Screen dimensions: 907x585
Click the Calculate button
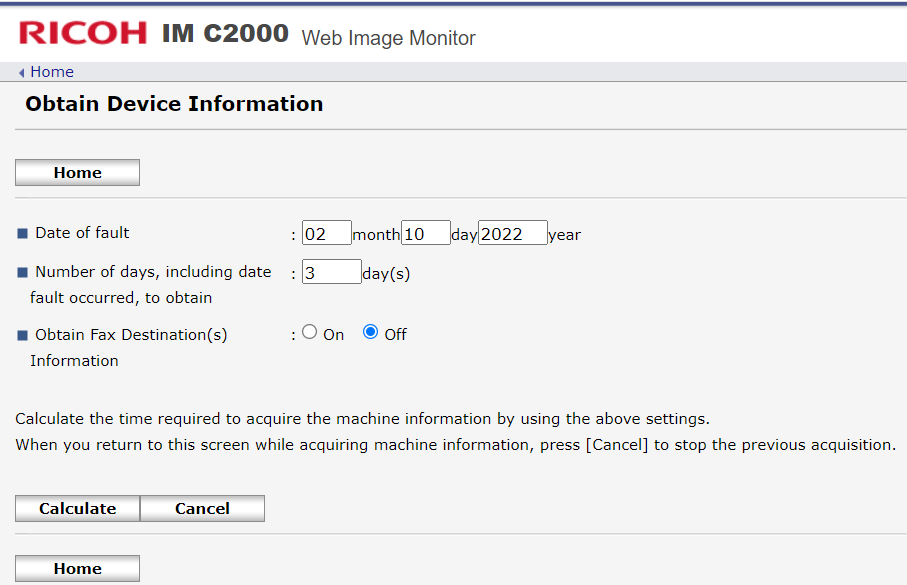[x=77, y=508]
